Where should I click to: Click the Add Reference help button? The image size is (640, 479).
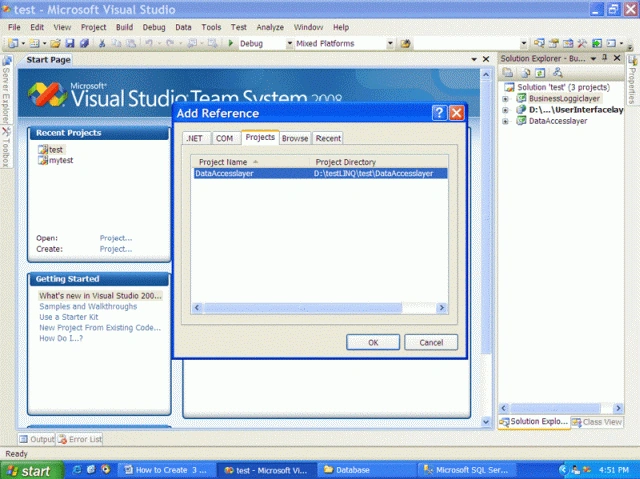(x=439, y=113)
